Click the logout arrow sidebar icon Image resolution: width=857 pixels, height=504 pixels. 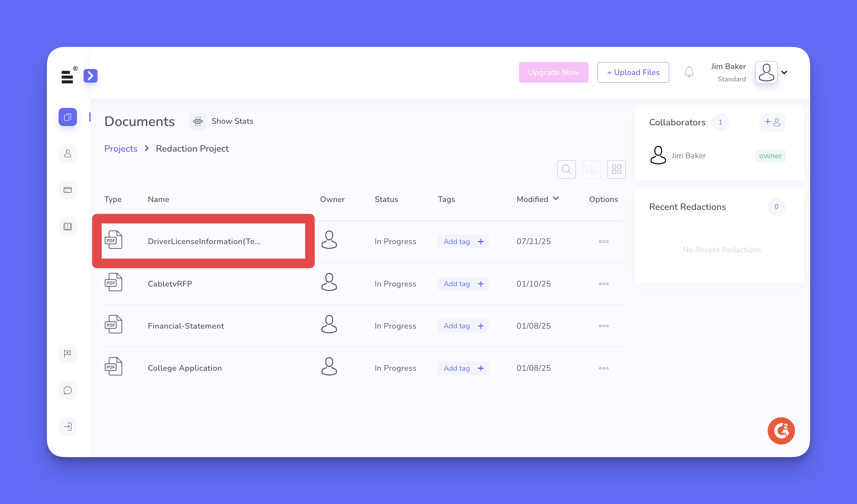[68, 426]
